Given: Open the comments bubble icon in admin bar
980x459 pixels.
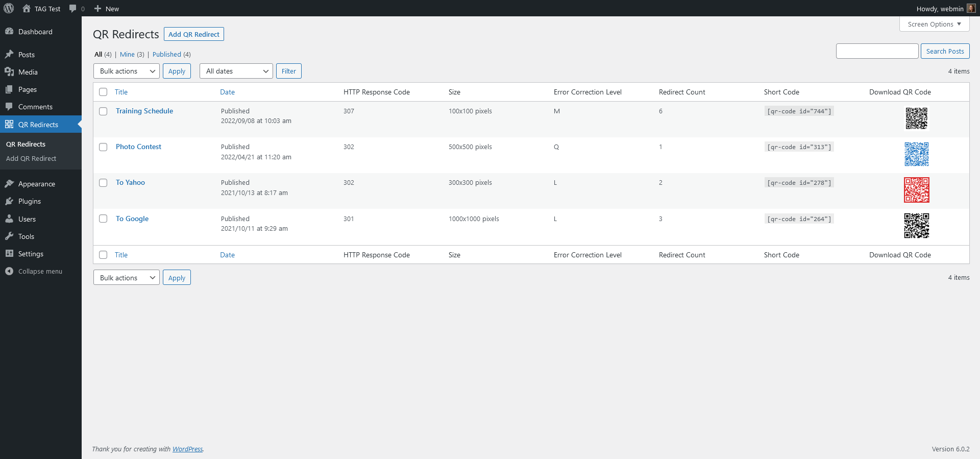Looking at the screenshot, I should [x=73, y=9].
